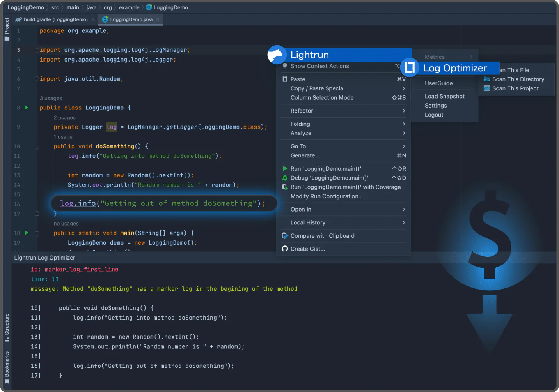Collapse the import block using the gutter fold arrow

click(36, 50)
